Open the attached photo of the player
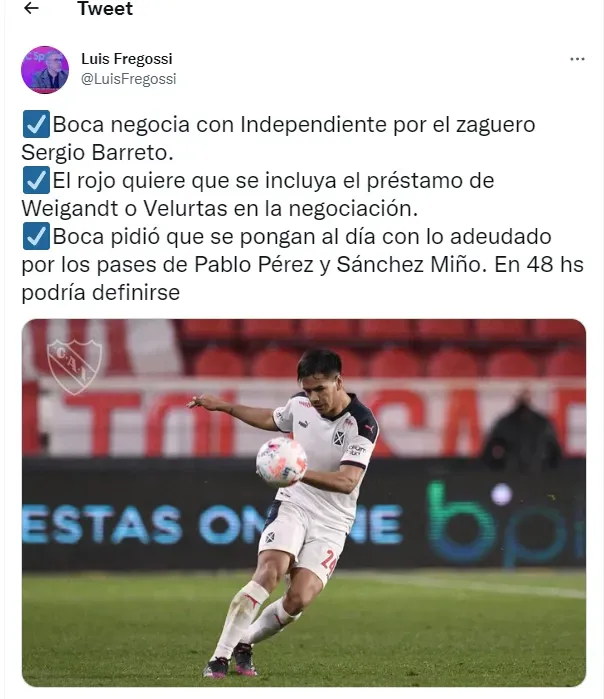This screenshot has width=604, height=699. pyautogui.click(x=304, y=503)
